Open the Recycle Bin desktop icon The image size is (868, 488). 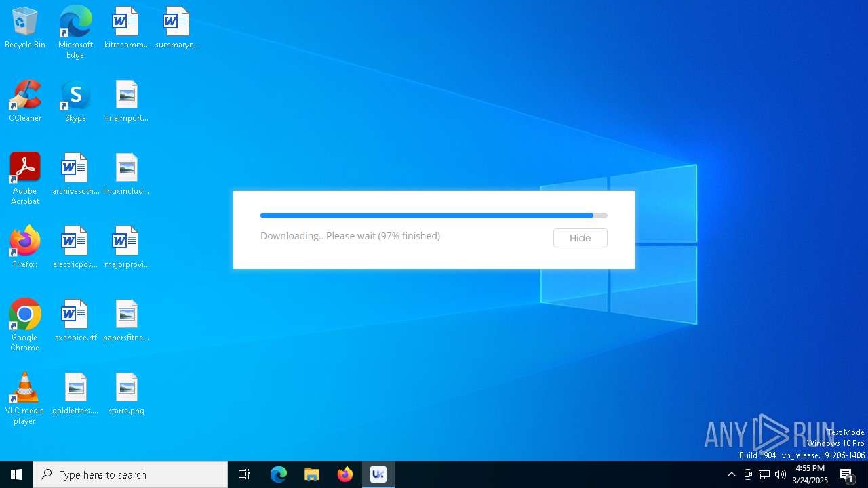(x=25, y=28)
